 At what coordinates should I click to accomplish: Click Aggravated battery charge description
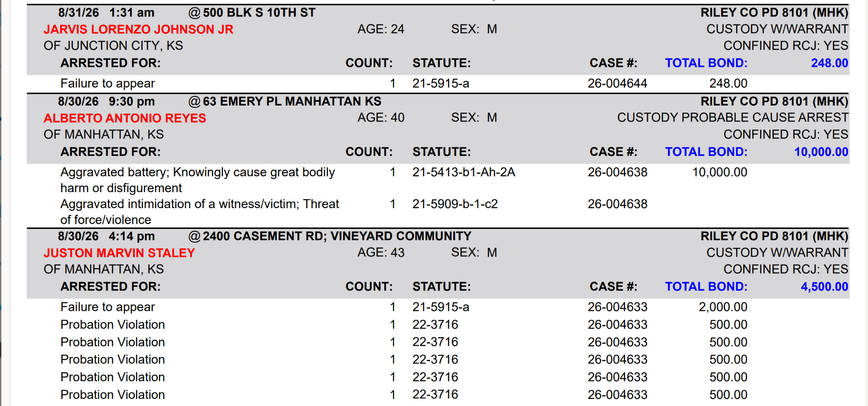click(x=197, y=180)
